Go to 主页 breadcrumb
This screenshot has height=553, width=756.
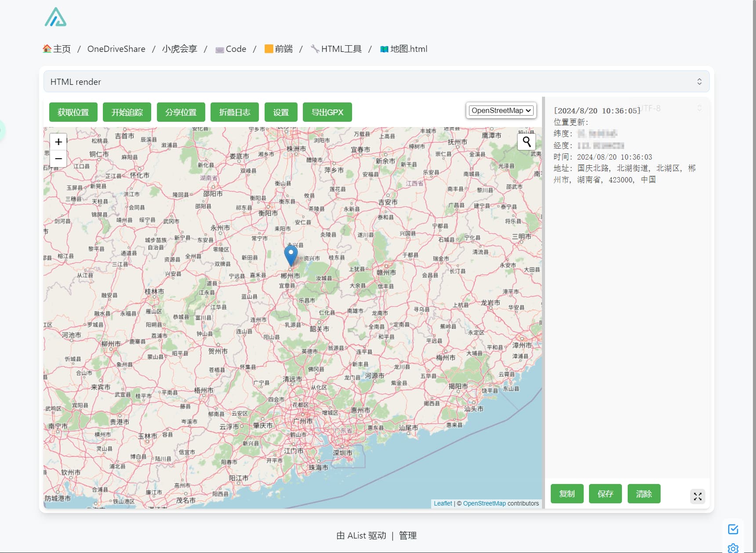pos(57,49)
